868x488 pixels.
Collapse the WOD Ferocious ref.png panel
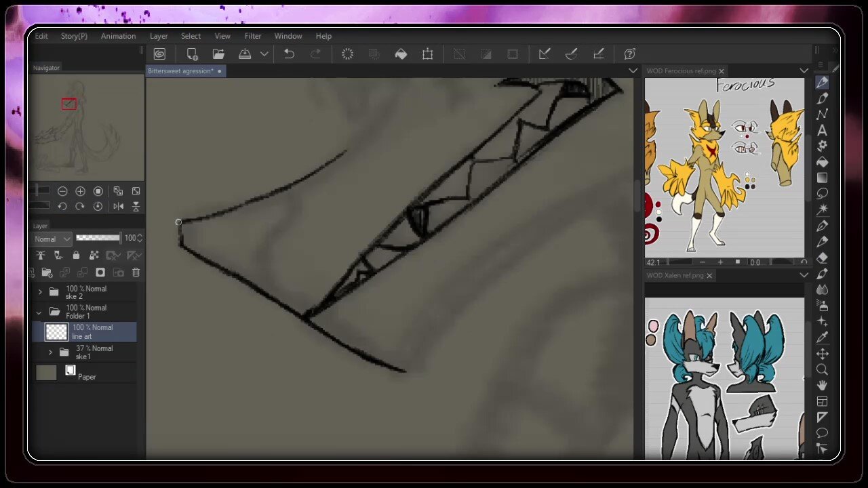pos(804,70)
